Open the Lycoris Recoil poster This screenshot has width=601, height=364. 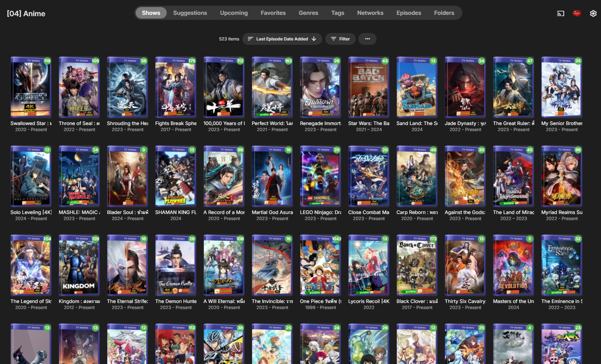pyautogui.click(x=369, y=265)
